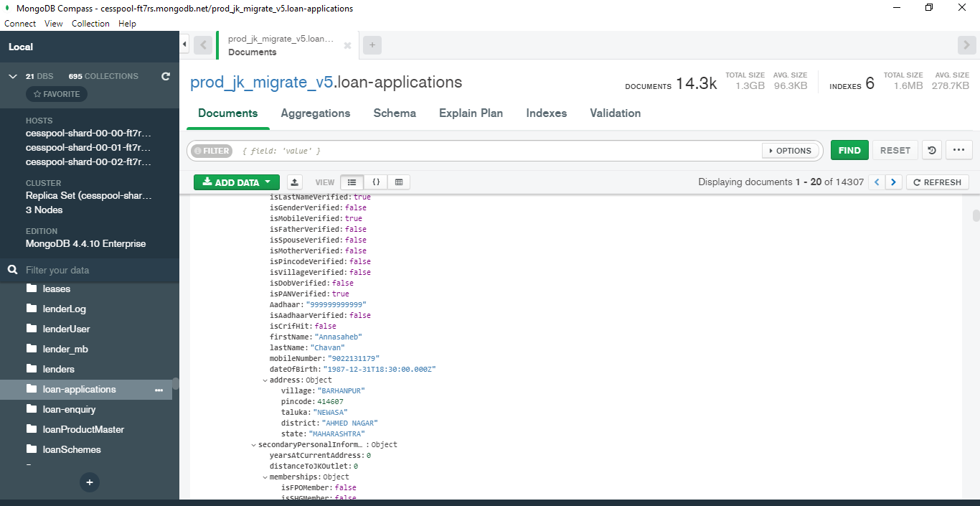Switch to JSON view
Image resolution: width=980 pixels, height=506 pixels.
pos(375,182)
